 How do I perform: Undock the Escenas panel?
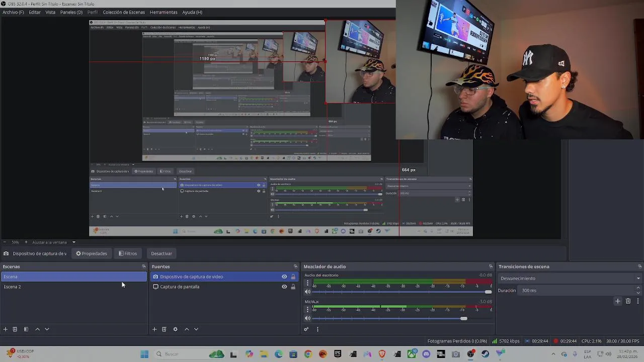[143, 266]
